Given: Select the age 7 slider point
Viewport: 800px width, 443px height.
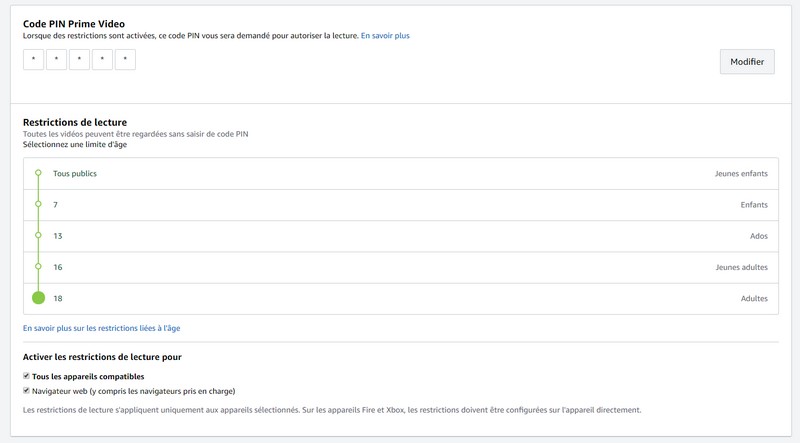Looking at the screenshot, I should pos(38,205).
